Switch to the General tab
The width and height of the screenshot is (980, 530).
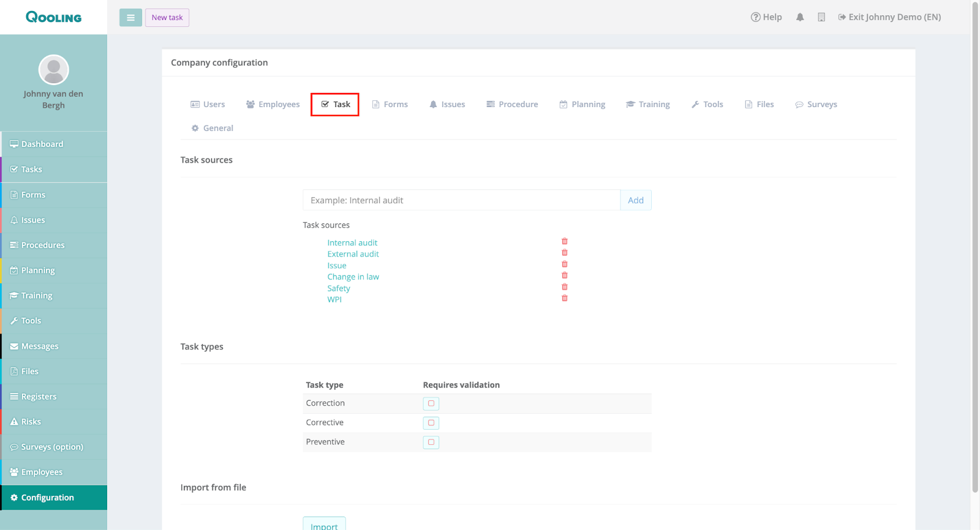212,129
